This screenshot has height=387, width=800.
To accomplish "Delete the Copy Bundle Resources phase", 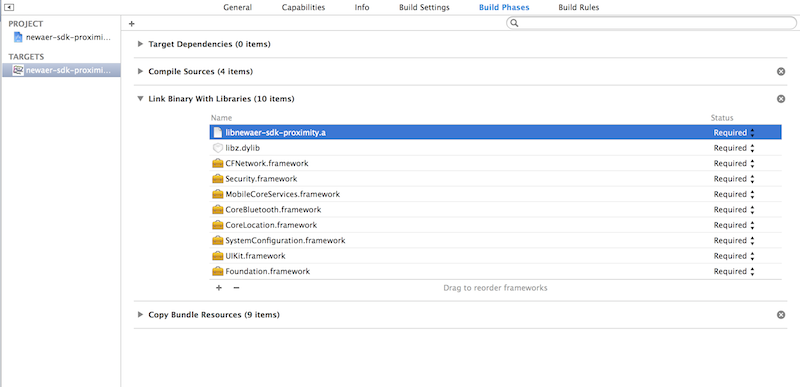I will coord(781,315).
